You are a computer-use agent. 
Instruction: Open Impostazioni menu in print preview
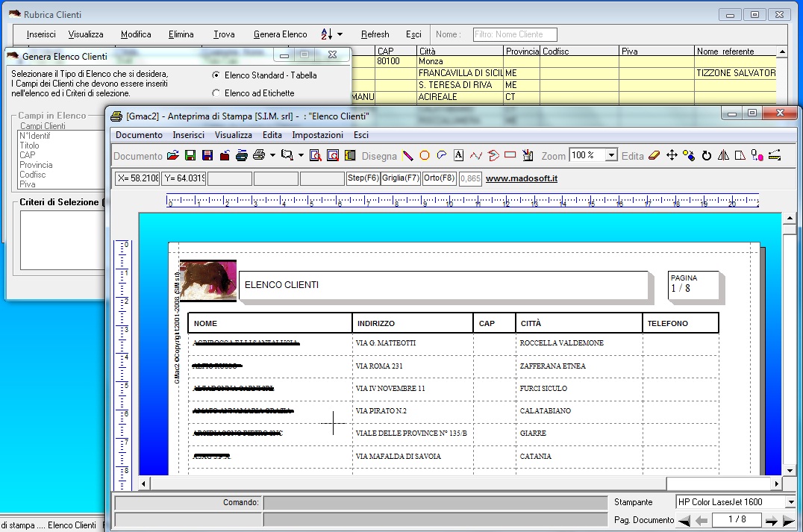coord(317,134)
